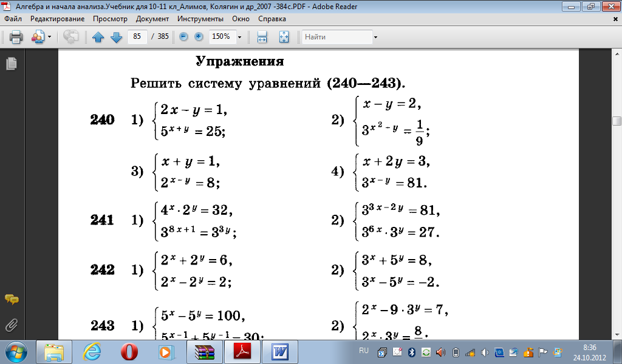Open WinRAR from the taskbar
The width and height of the screenshot is (622, 364).
(205, 352)
